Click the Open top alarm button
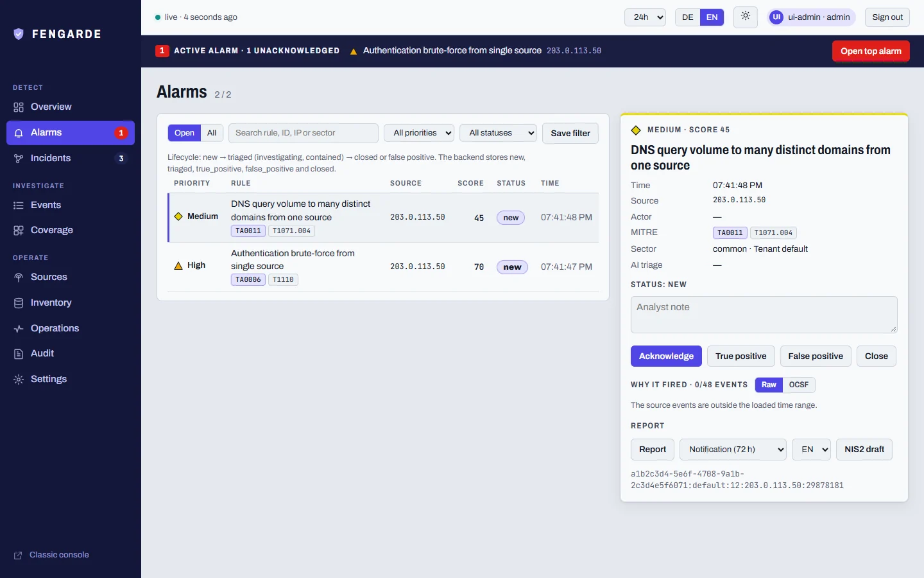The width and height of the screenshot is (924, 578). click(871, 51)
